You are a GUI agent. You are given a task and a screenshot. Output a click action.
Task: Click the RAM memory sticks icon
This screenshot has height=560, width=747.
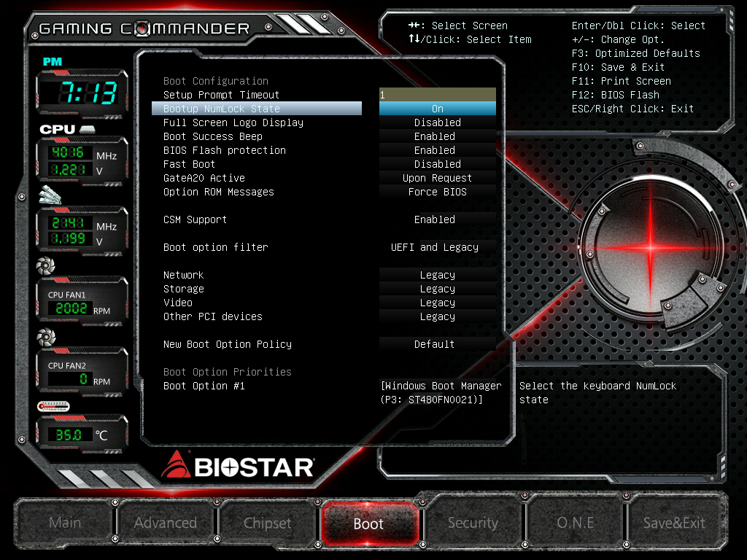(x=50, y=195)
